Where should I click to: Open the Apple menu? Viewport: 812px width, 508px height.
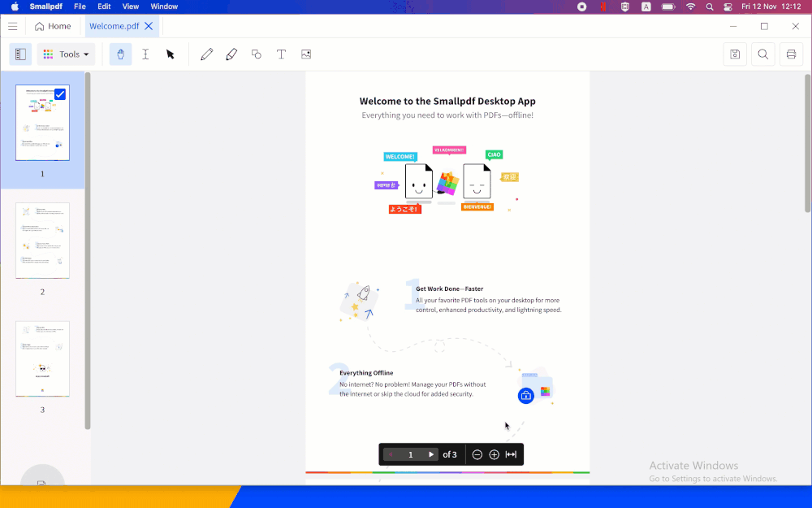tap(15, 7)
